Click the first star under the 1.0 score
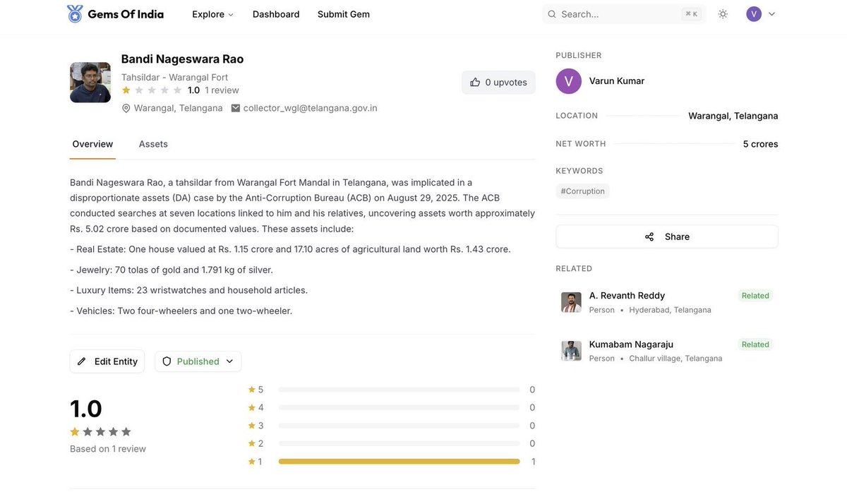This screenshot has height=504, width=847. [75, 431]
